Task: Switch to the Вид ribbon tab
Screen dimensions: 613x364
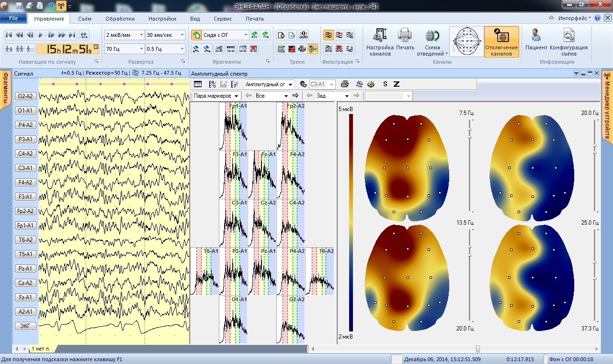Action: [x=195, y=19]
